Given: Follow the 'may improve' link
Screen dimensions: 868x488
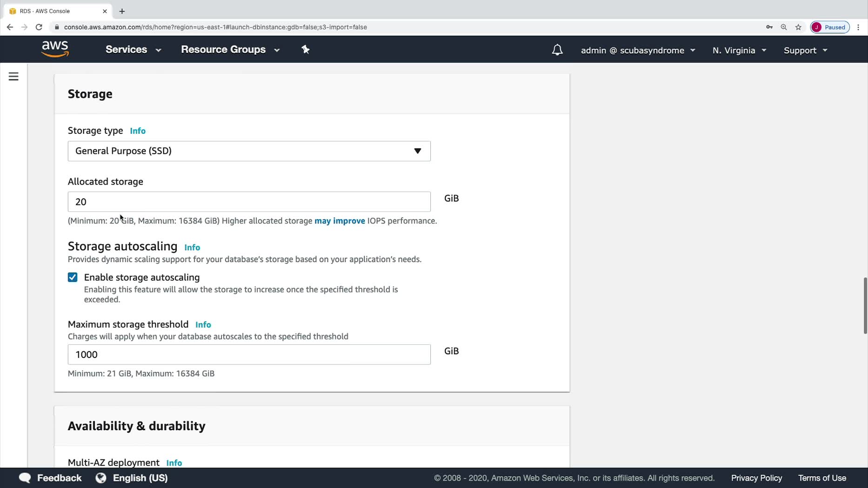Looking at the screenshot, I should pos(340,221).
